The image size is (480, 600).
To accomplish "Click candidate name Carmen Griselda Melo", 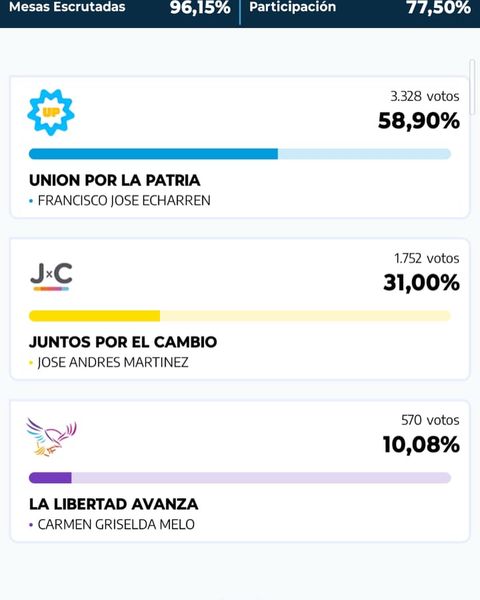I will pos(116,524).
